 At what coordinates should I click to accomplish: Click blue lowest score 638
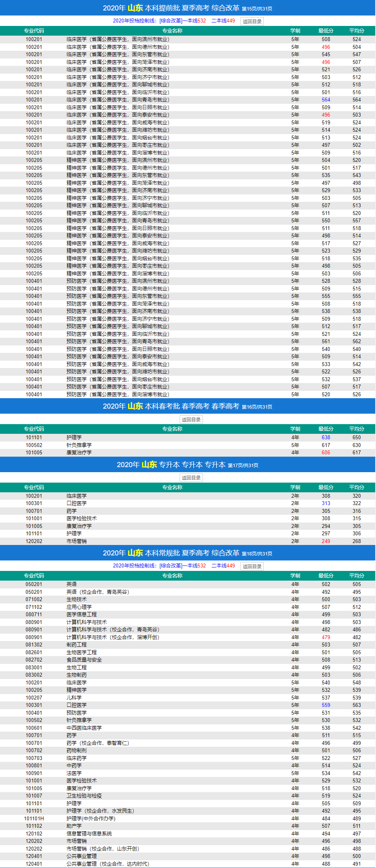[326, 437]
